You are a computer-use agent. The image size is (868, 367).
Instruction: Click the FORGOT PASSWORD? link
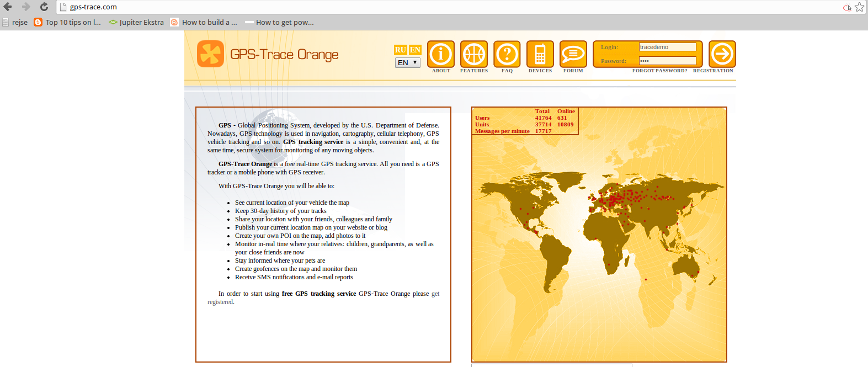point(660,71)
